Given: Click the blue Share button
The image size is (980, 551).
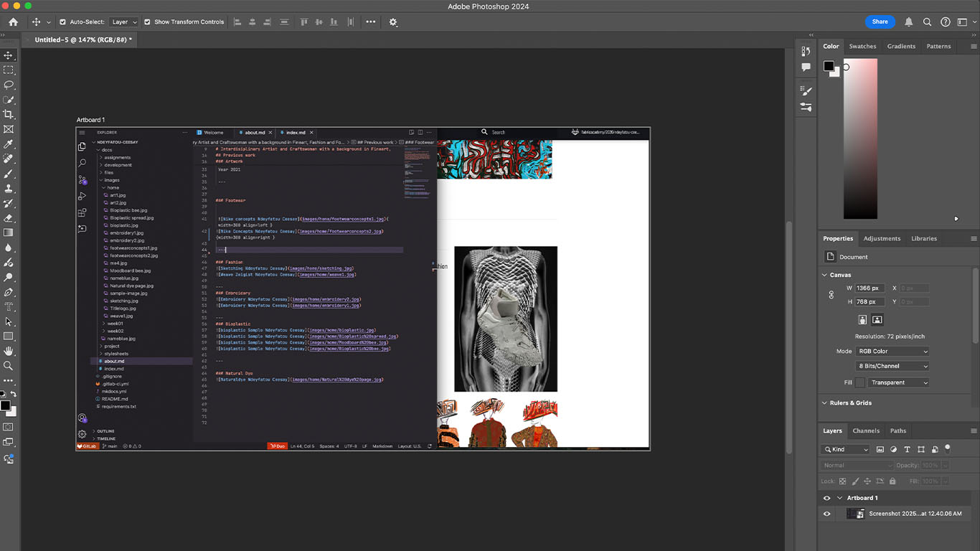Looking at the screenshot, I should (880, 22).
